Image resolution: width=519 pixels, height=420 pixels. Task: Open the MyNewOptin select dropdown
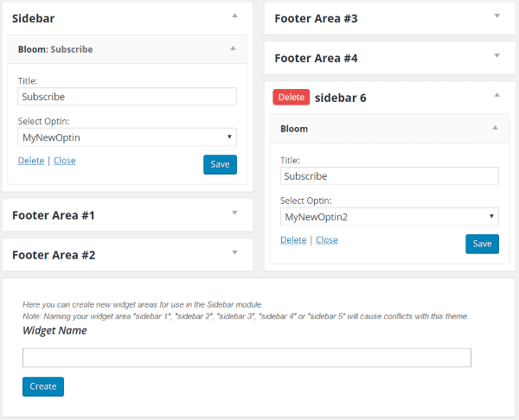126,137
